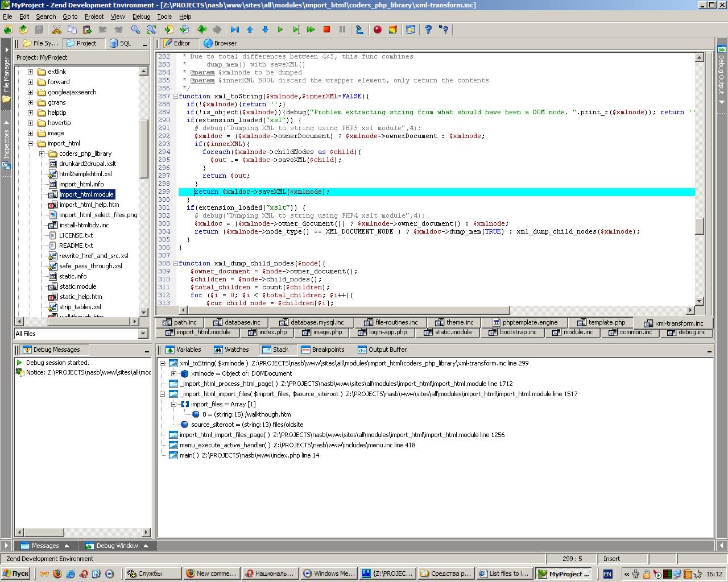Collapse xml_toString stack frame
728x582 pixels.
162,363
